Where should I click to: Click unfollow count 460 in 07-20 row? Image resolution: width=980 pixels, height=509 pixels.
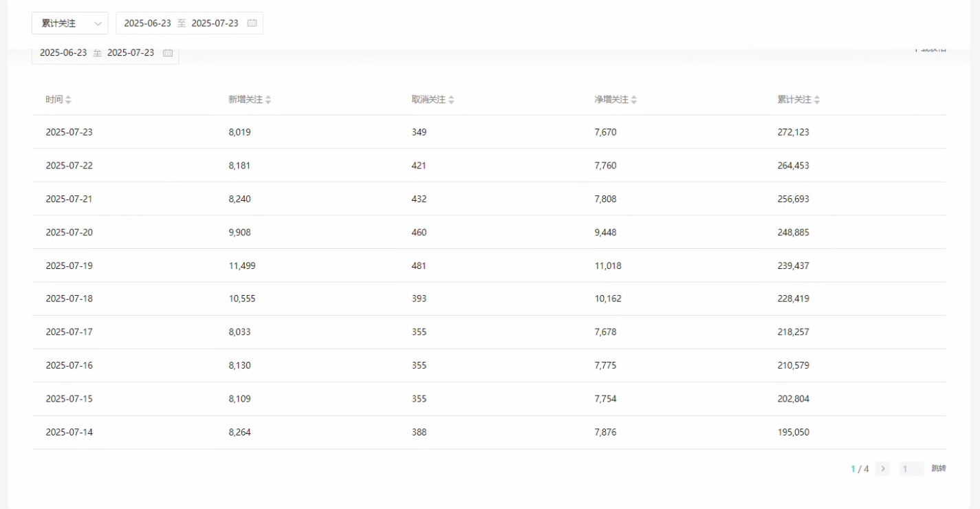pos(419,232)
